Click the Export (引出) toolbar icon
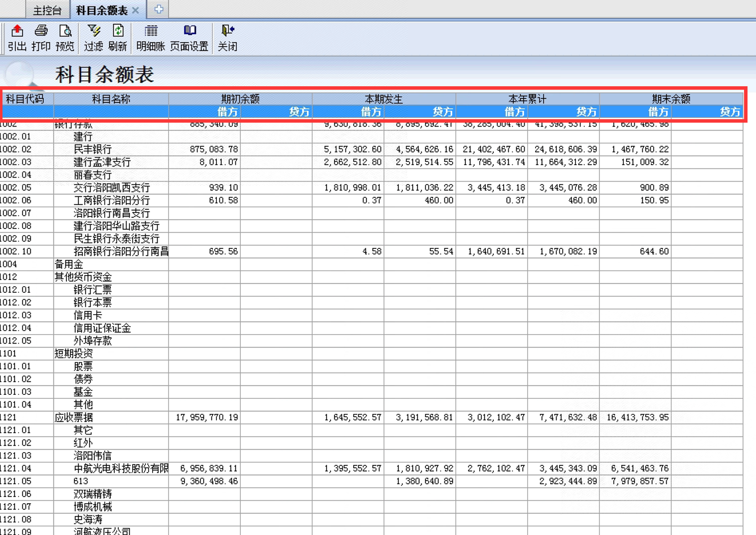The height and width of the screenshot is (535, 756). click(17, 31)
